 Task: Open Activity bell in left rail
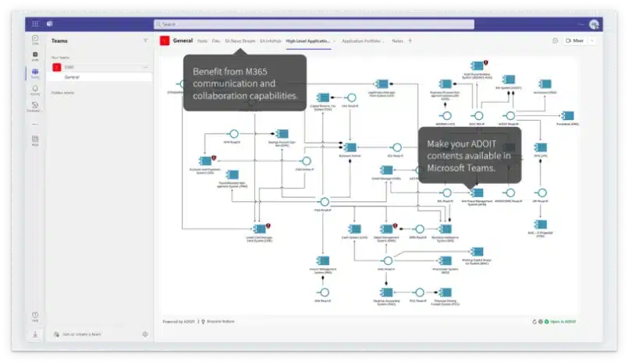[x=35, y=90]
